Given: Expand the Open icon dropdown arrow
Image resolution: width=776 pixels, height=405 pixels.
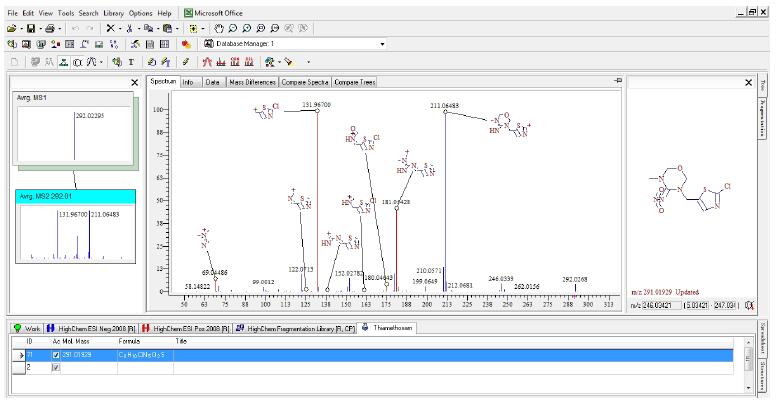Looking at the screenshot, I should pyautogui.click(x=20, y=28).
